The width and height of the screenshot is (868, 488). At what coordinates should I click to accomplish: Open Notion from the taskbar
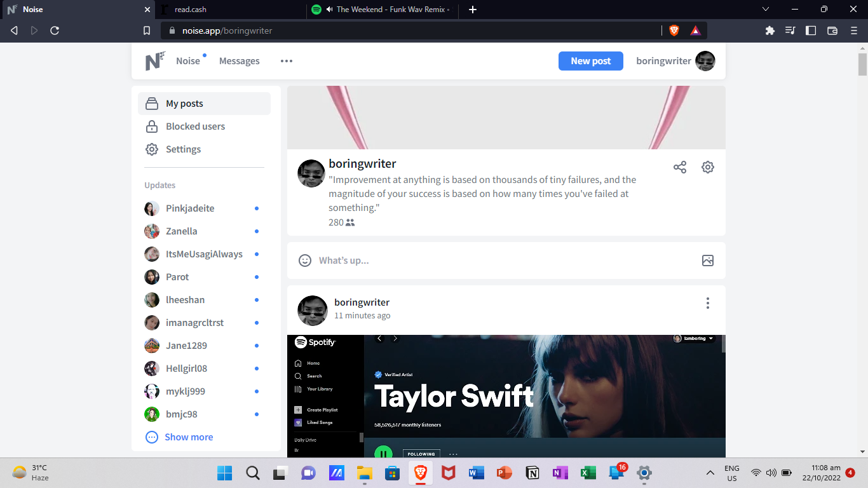[532, 473]
